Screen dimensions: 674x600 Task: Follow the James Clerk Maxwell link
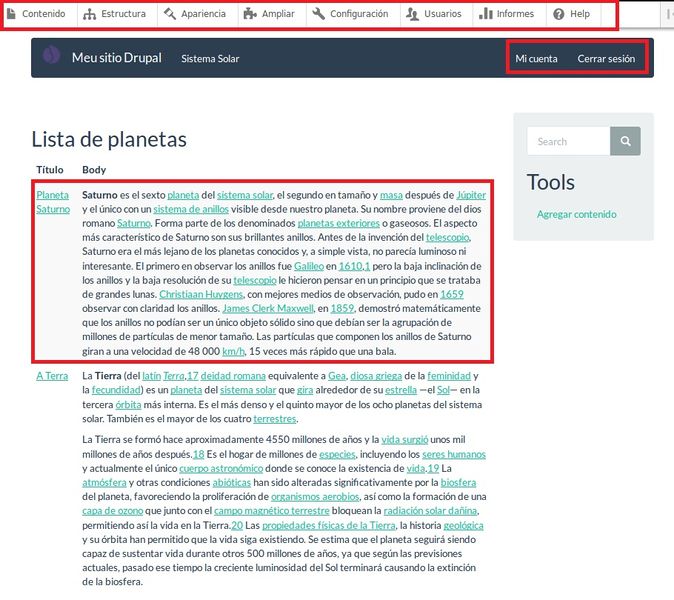click(x=268, y=309)
